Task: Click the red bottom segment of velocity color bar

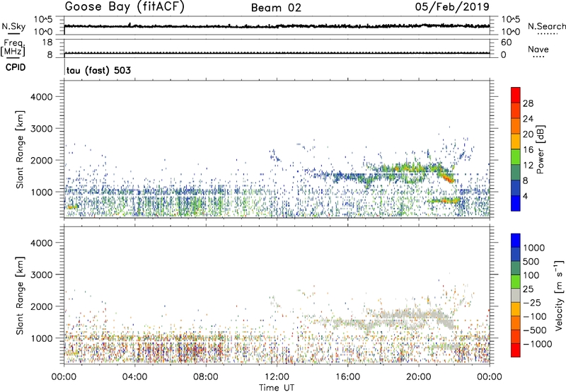Action: tap(516, 350)
